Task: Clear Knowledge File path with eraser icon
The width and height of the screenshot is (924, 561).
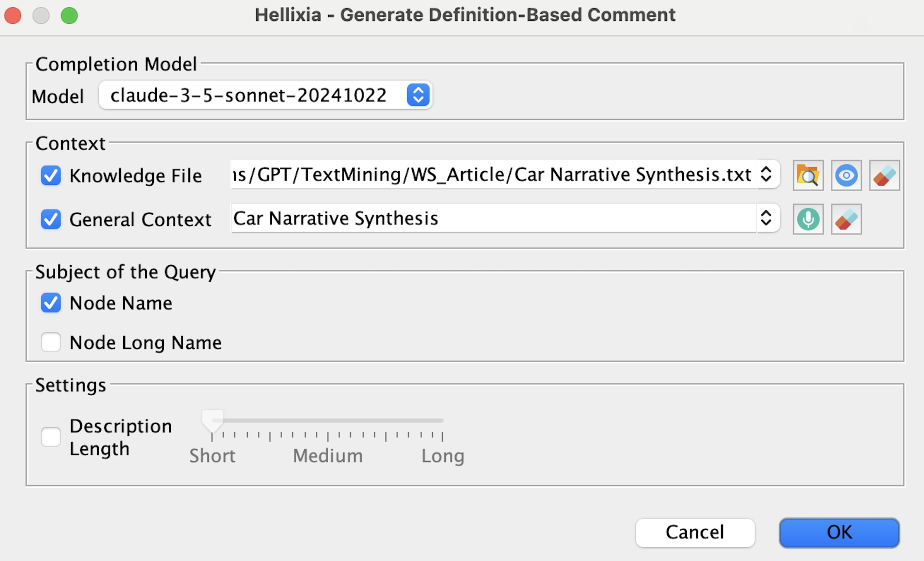Action: pyautogui.click(x=884, y=176)
